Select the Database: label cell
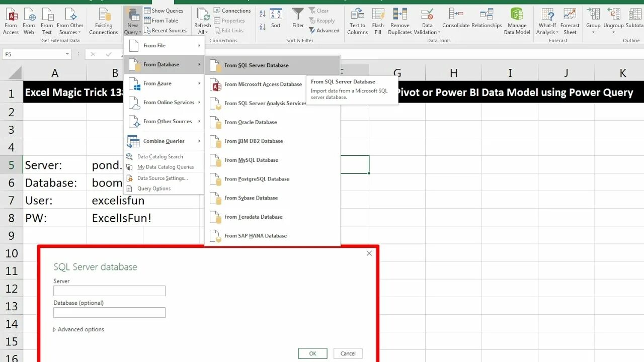 55,183
